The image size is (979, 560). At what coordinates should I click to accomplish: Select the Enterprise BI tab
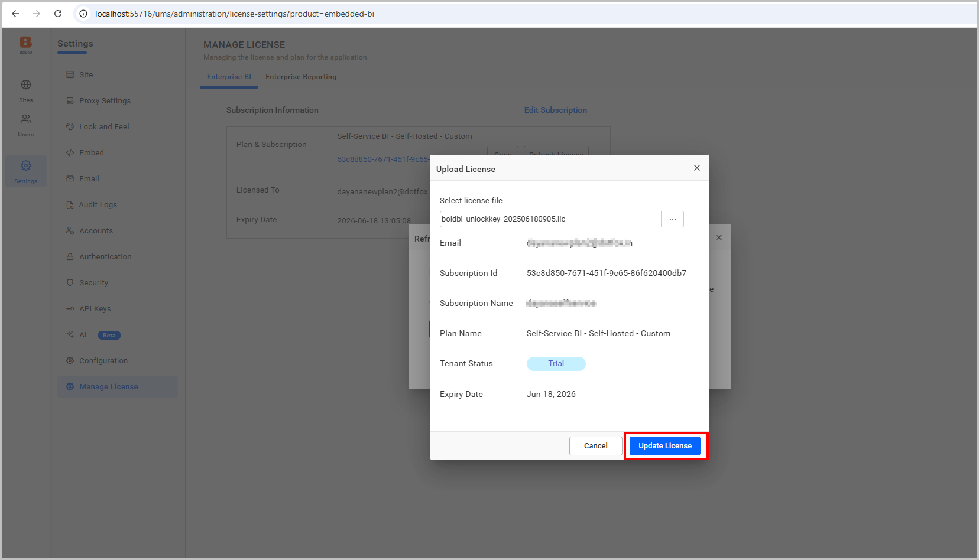click(229, 77)
